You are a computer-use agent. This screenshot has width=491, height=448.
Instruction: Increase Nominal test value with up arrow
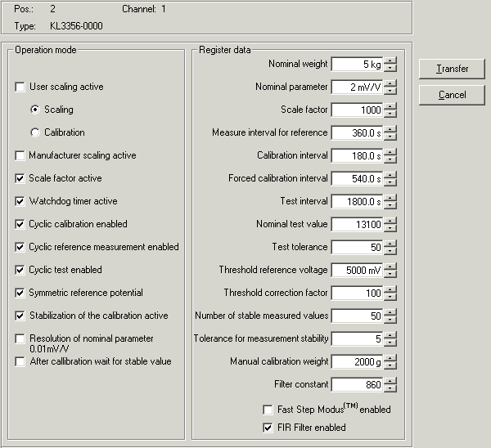point(390,221)
